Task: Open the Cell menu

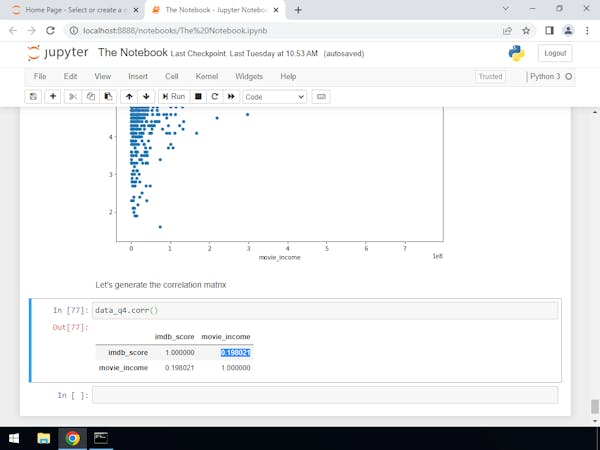Action: click(171, 77)
